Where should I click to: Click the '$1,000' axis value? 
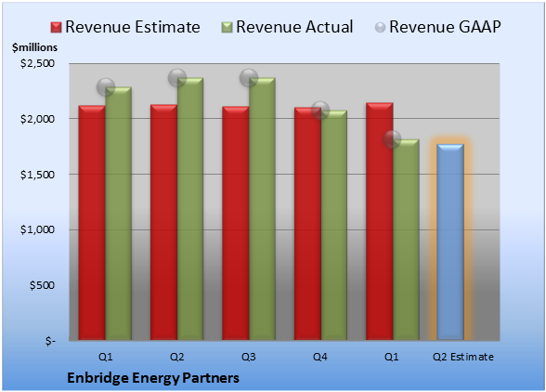pyautogui.click(x=37, y=229)
